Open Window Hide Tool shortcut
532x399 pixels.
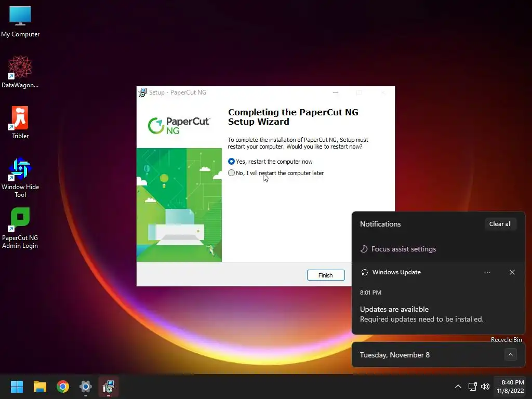(x=20, y=178)
